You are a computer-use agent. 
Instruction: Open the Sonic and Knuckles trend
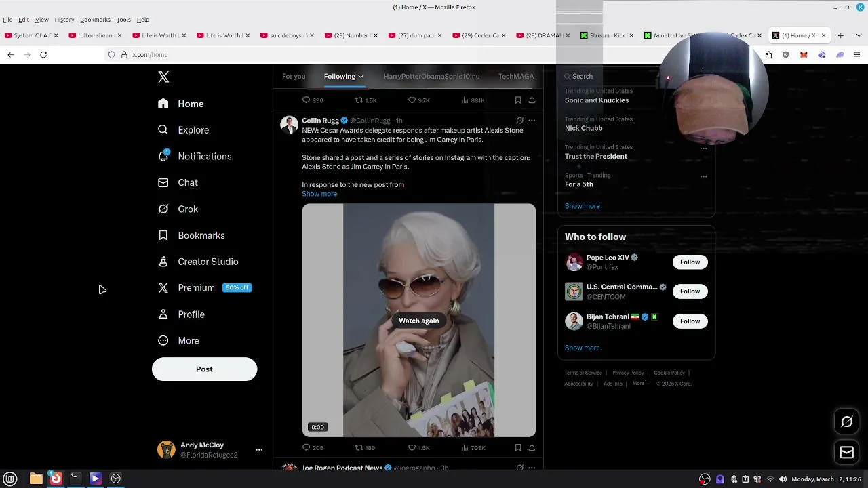coord(597,100)
